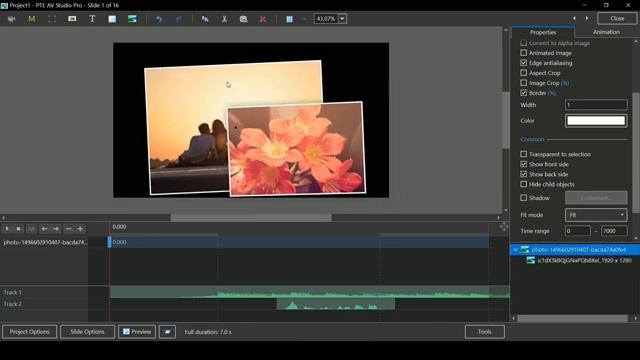Disable the Border checkbox
This screenshot has width=640, height=360.
(x=524, y=93)
